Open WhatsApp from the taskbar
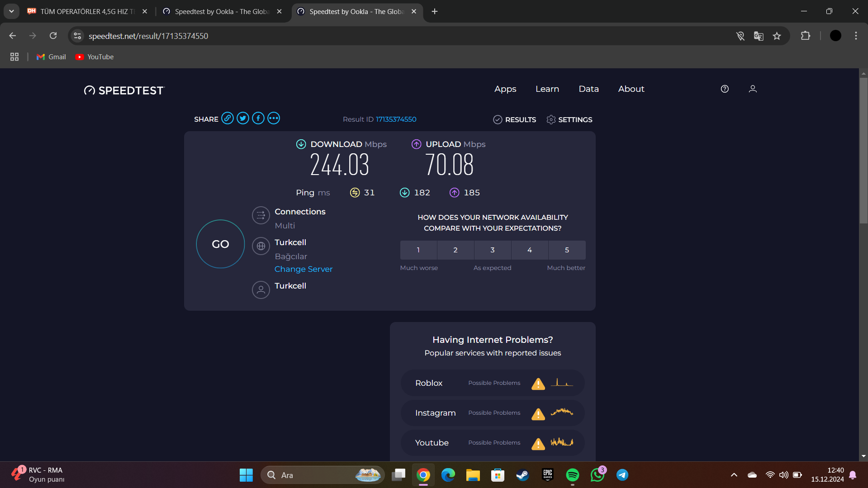 [597, 475]
